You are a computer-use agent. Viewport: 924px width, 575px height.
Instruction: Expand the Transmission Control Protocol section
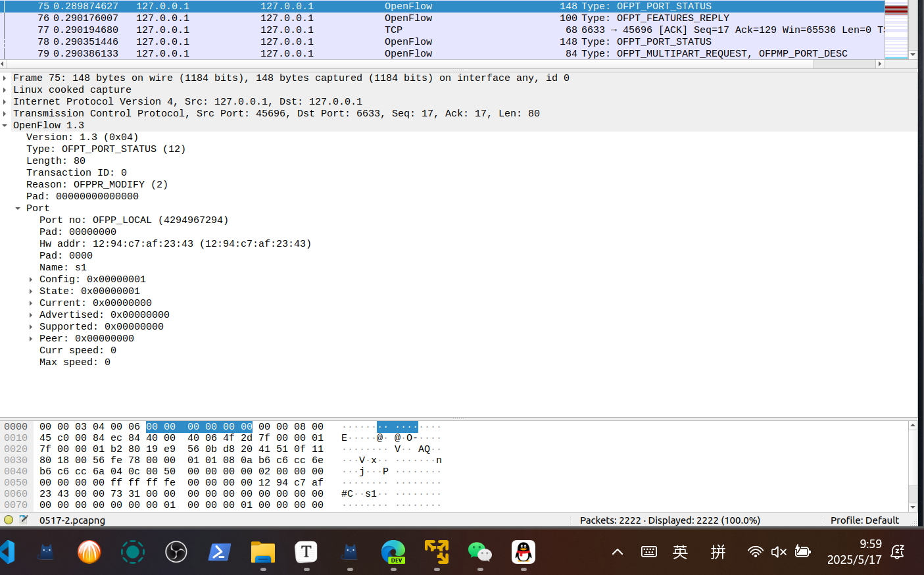pyautogui.click(x=5, y=114)
